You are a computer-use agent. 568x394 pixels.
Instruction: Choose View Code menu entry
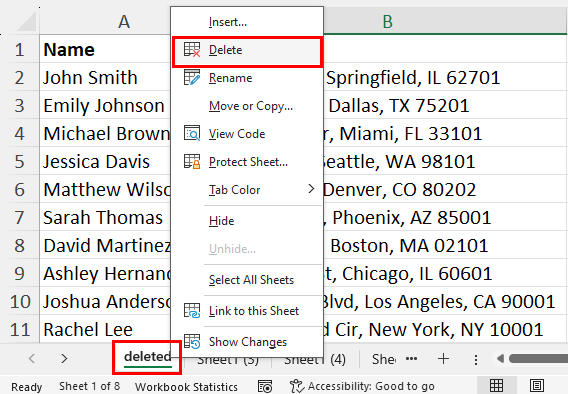[247, 134]
